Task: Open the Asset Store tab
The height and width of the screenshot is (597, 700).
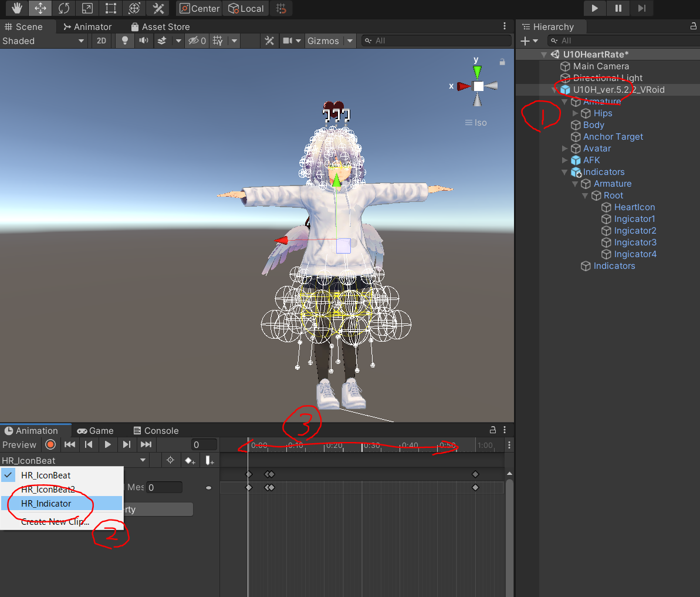Action: (x=160, y=27)
